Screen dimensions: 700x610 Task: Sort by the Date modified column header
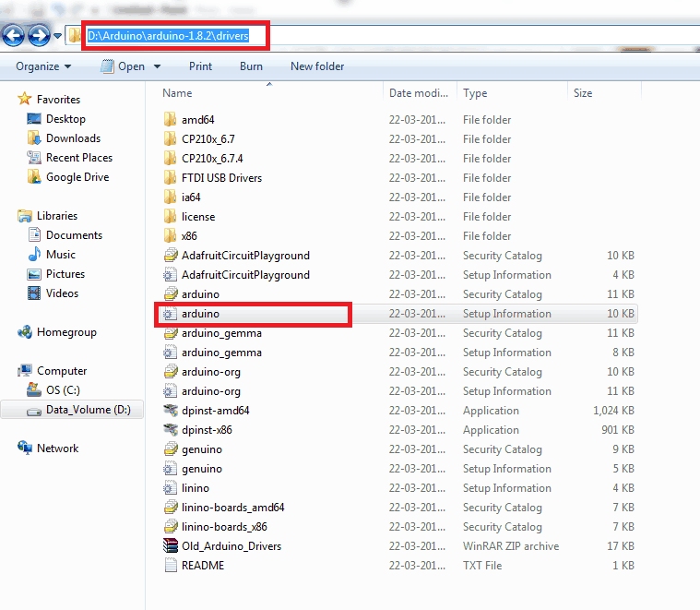(x=419, y=93)
